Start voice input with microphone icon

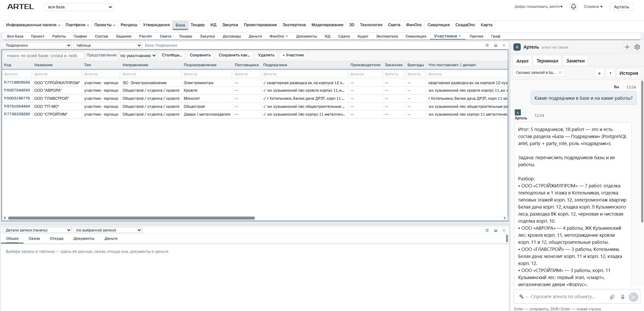click(623, 297)
